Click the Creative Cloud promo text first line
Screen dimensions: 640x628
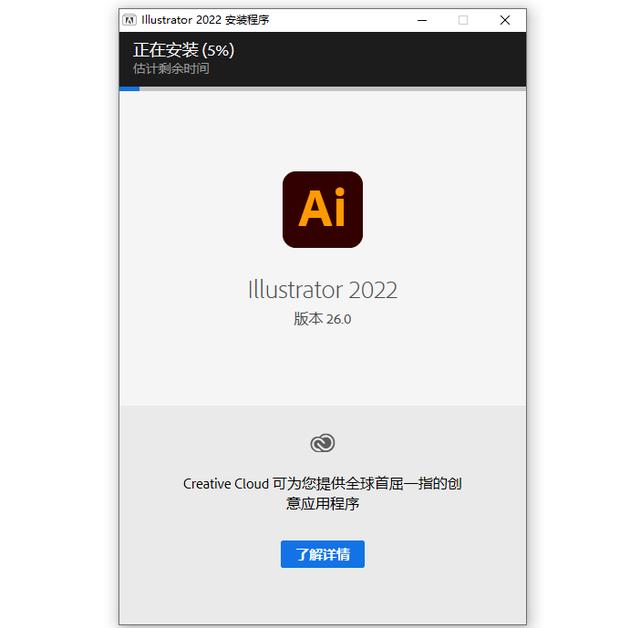tap(322, 484)
